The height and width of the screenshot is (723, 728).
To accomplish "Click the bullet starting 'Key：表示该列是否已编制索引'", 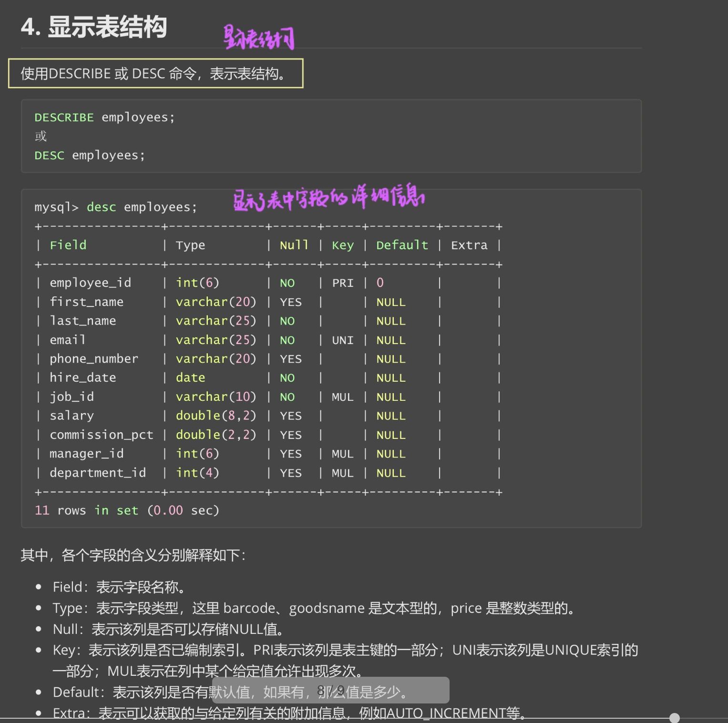I will [x=345, y=661].
